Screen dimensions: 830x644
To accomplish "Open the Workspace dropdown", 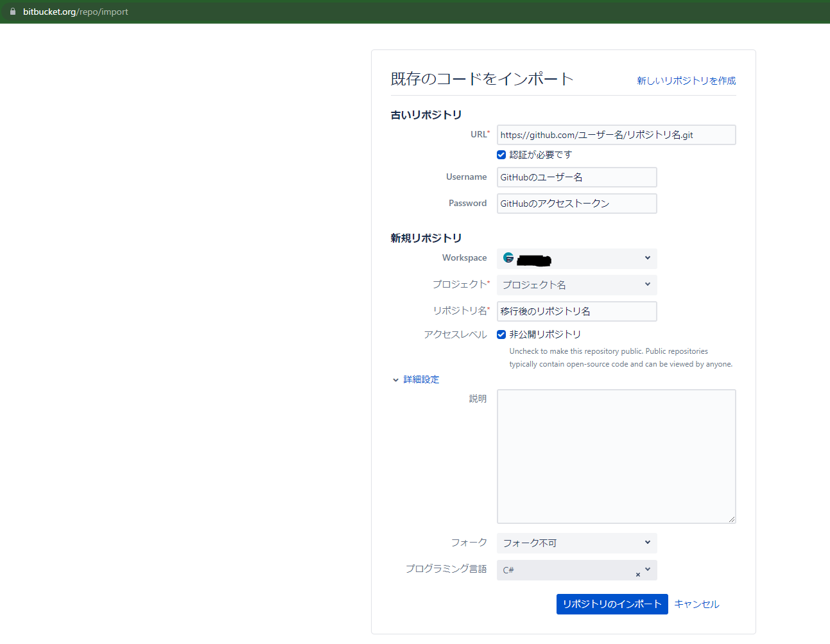I will click(x=577, y=259).
